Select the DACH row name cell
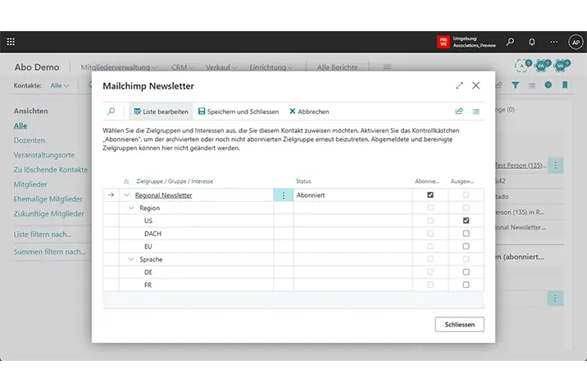587x392 pixels. 197,234
